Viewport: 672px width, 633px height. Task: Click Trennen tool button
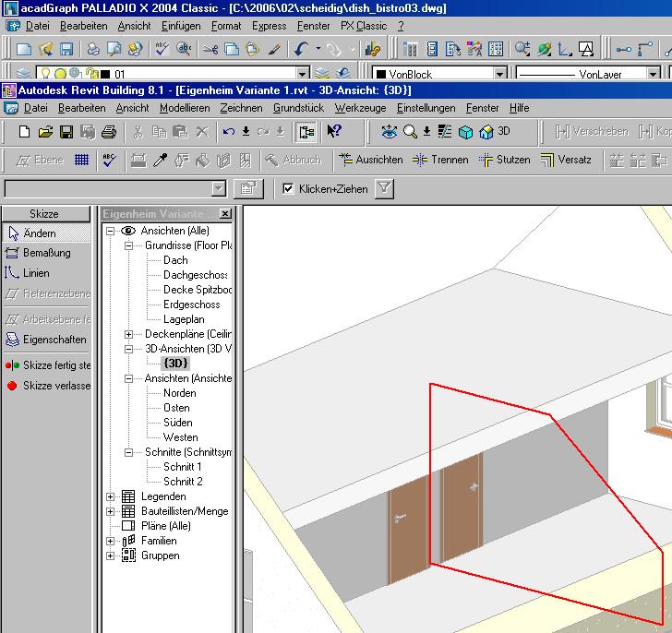[x=440, y=160]
